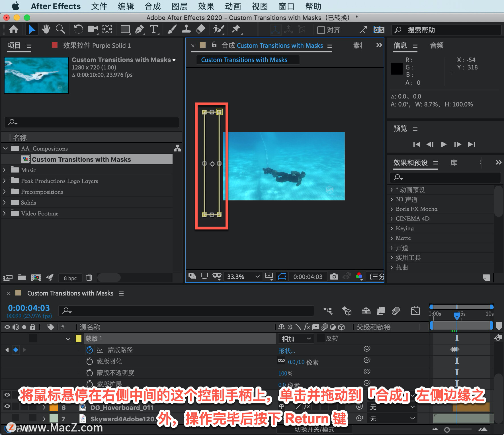Screen dimensions: 504x435
Task: Toggle motion blur enable icon in timeline
Action: pos(396,311)
